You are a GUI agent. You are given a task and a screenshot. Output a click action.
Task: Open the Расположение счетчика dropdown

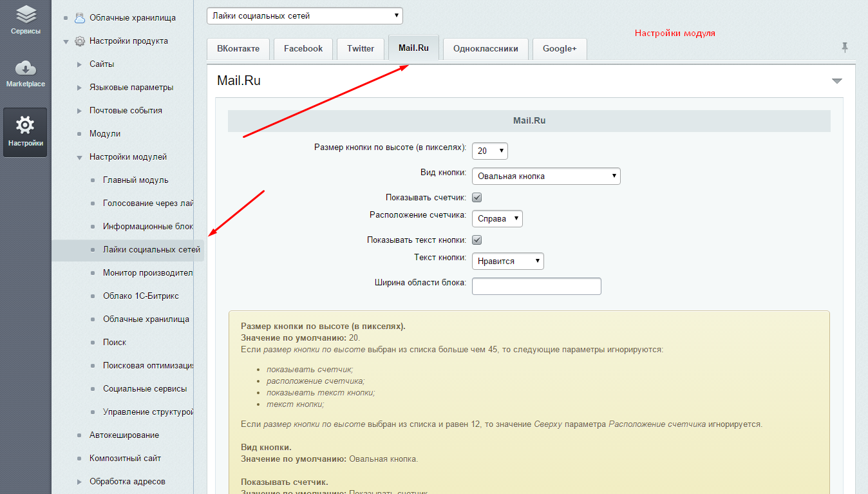click(497, 218)
